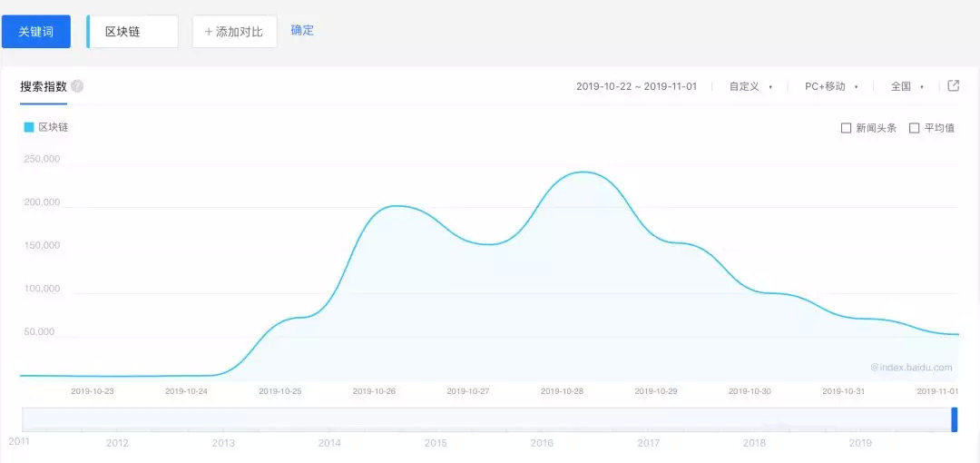The height and width of the screenshot is (463, 980).
Task: Expand the PC+移动 source dropdown
Action: (x=831, y=86)
